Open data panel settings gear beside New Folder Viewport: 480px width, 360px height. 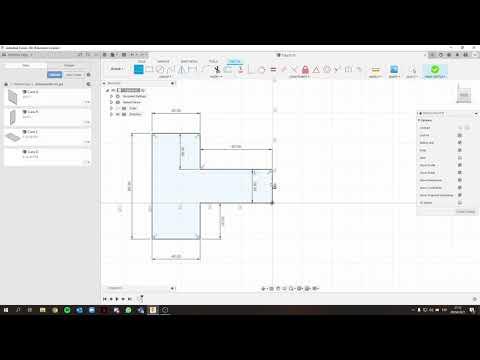pos(88,75)
